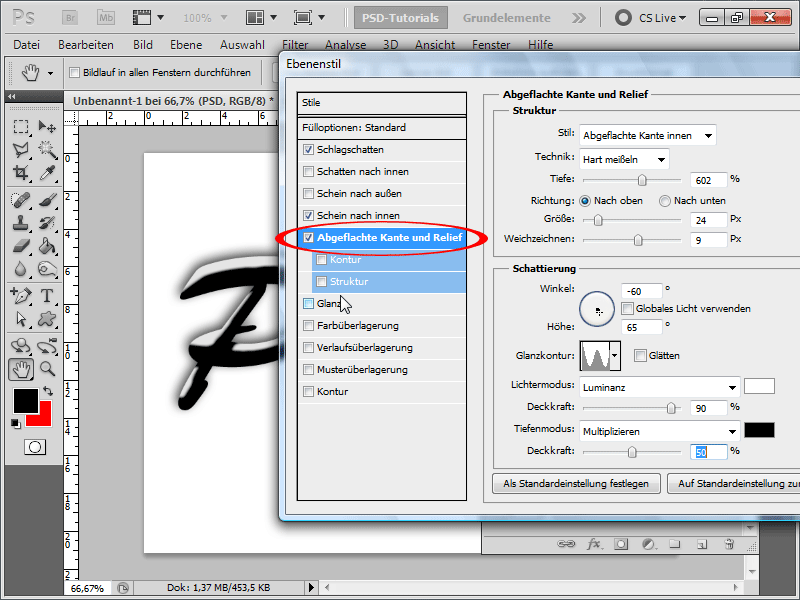Enable Schein nach außen checkbox

(x=308, y=193)
